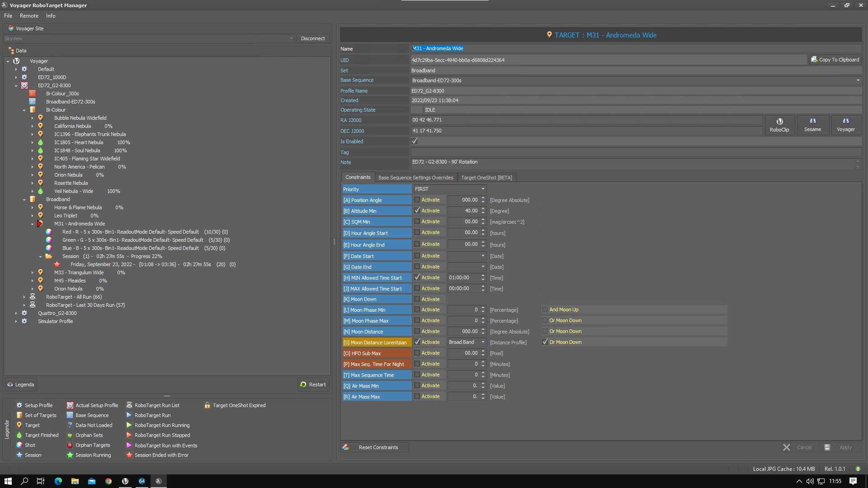
Task: Click the Disconnect button
Action: (x=313, y=38)
